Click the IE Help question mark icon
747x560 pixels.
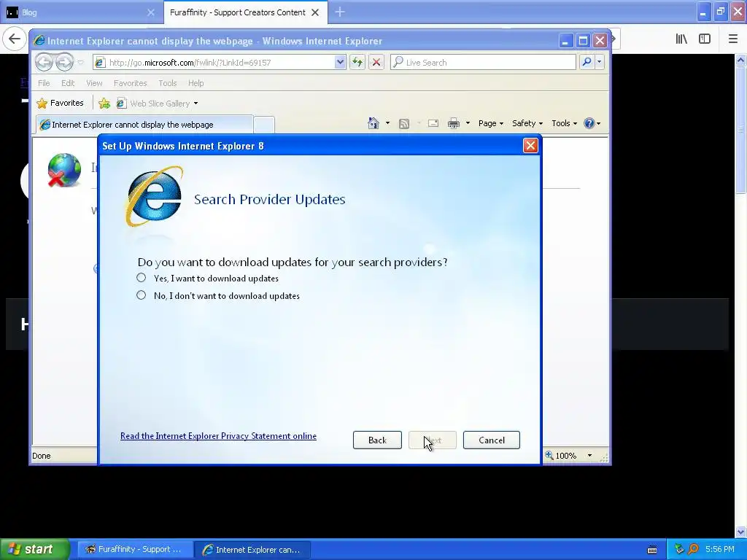point(589,123)
